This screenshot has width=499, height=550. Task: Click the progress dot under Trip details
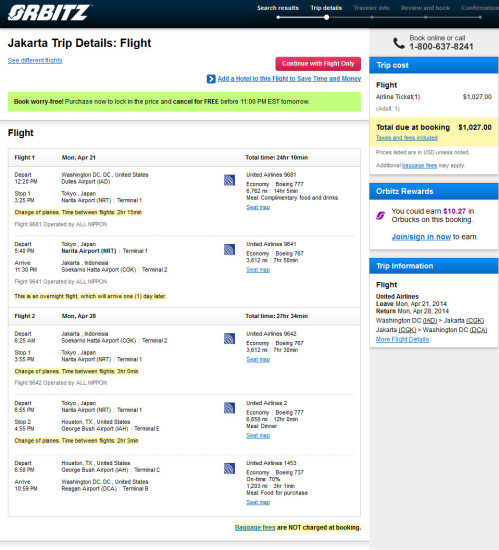326,17
